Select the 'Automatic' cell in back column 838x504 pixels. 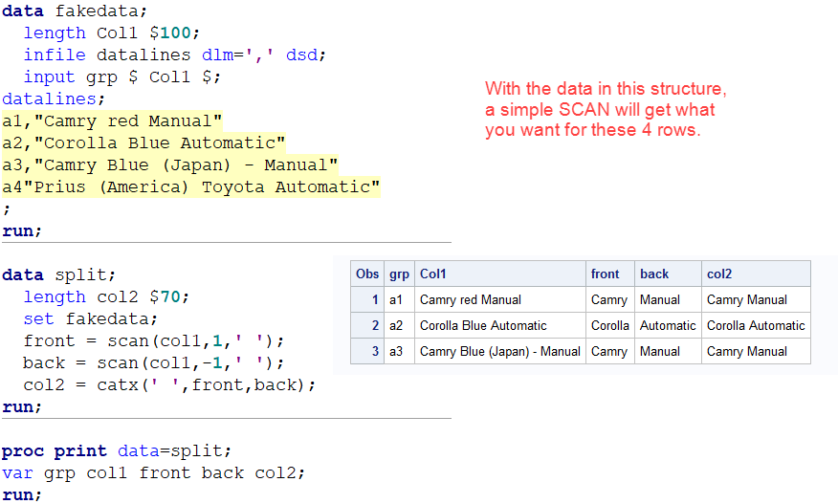click(668, 325)
